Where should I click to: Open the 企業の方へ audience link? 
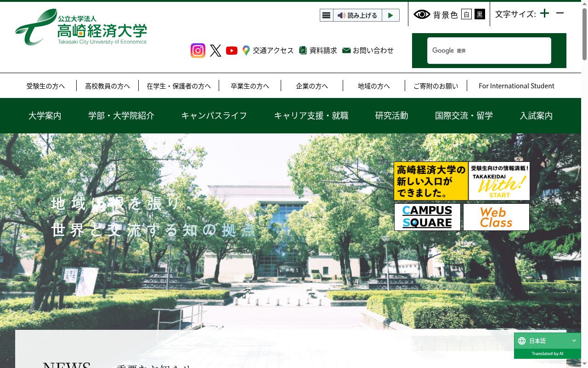312,86
